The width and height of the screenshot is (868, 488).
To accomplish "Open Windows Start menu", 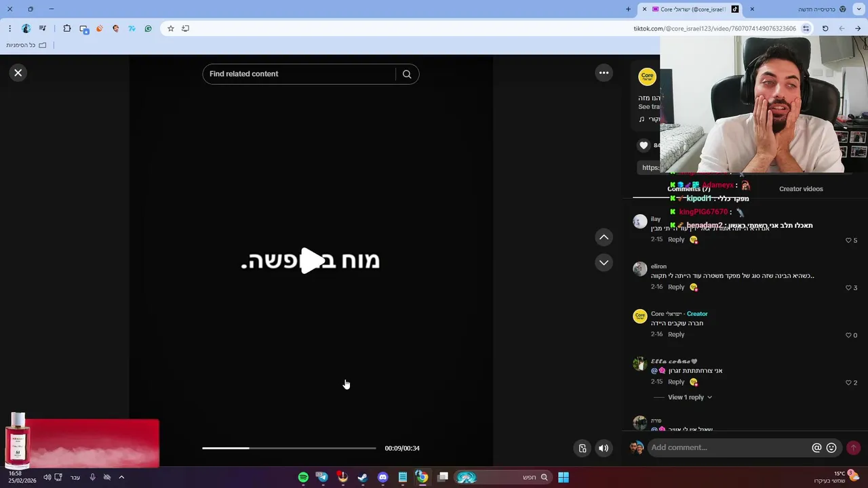I will tap(564, 477).
